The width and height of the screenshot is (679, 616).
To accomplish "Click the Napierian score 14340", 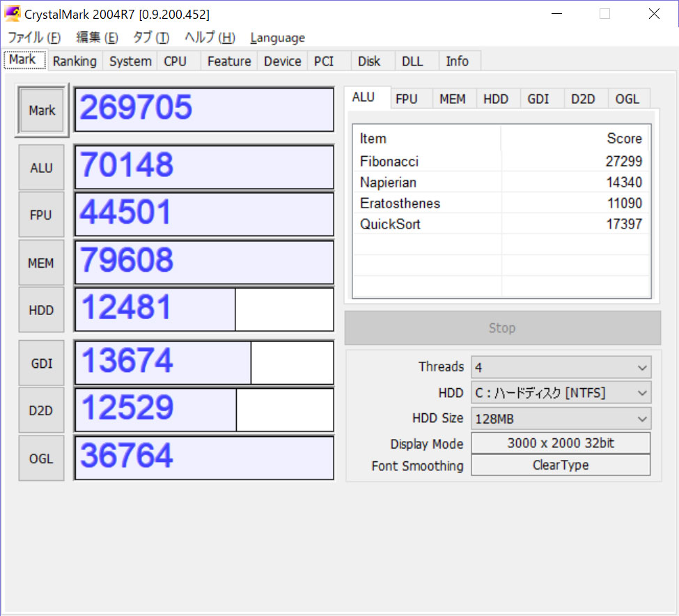I will click(x=623, y=182).
